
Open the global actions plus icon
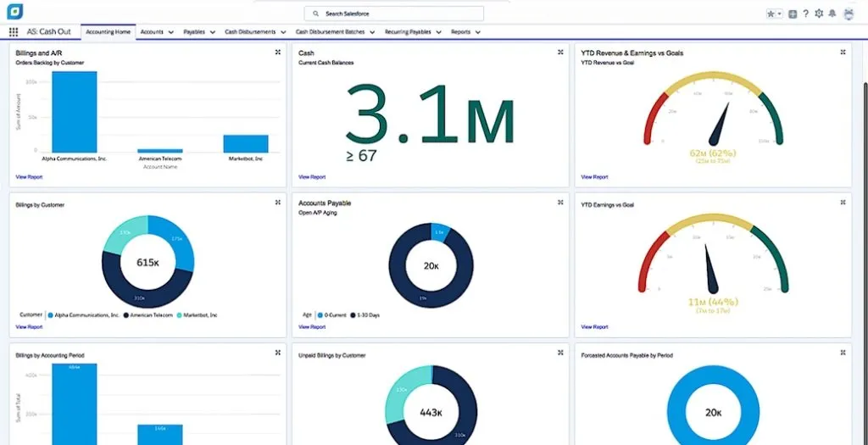click(x=793, y=14)
